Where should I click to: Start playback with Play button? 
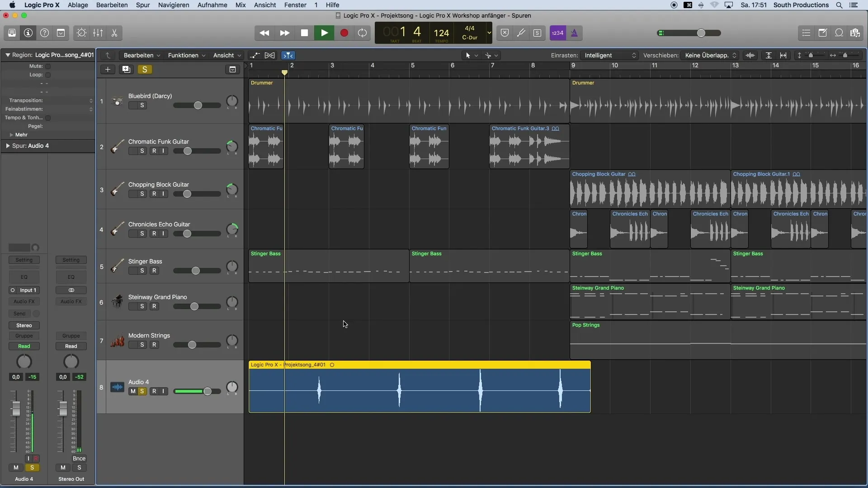[324, 33]
